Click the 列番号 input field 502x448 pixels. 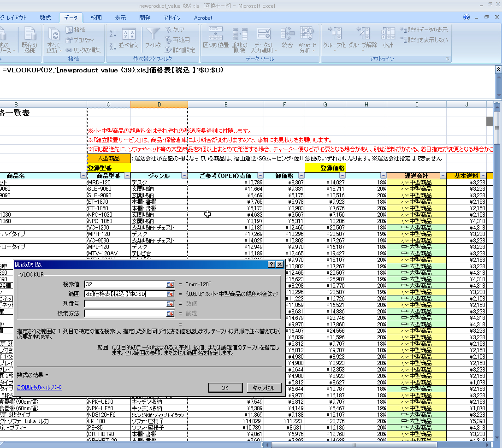(125, 303)
